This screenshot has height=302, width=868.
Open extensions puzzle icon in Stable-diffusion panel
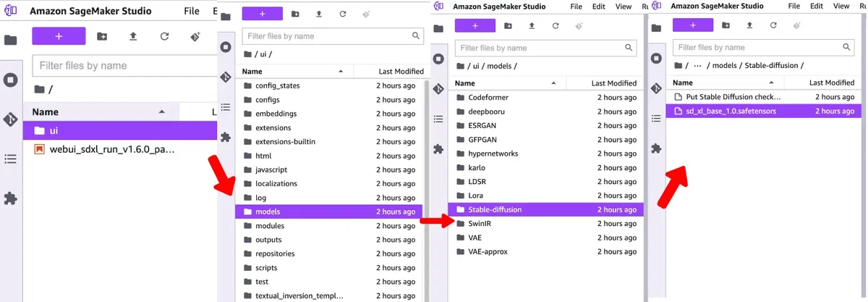656,148
